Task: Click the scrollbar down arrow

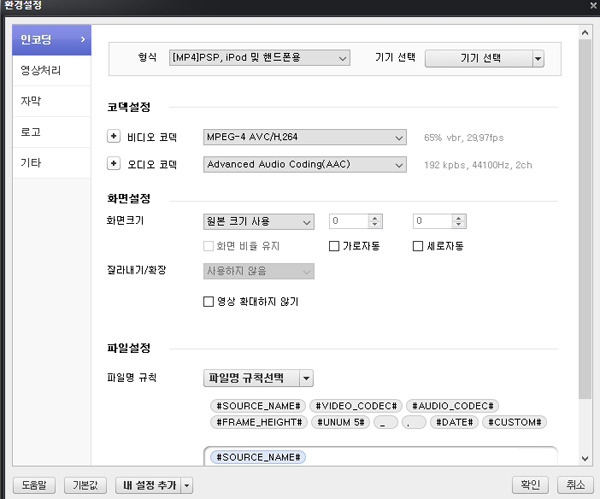Action: pyautogui.click(x=585, y=458)
